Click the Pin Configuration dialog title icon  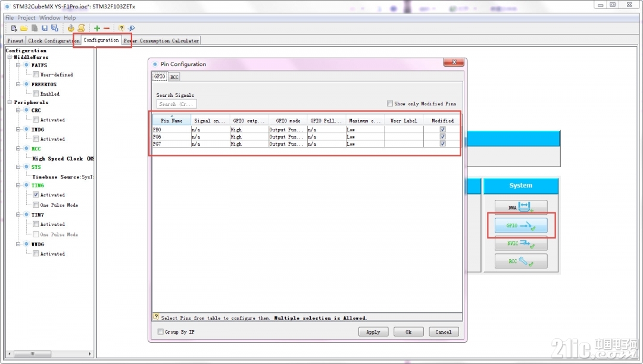click(155, 64)
